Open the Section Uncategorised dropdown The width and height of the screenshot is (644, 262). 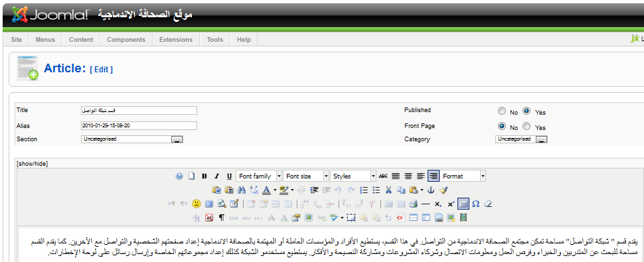pos(132,139)
